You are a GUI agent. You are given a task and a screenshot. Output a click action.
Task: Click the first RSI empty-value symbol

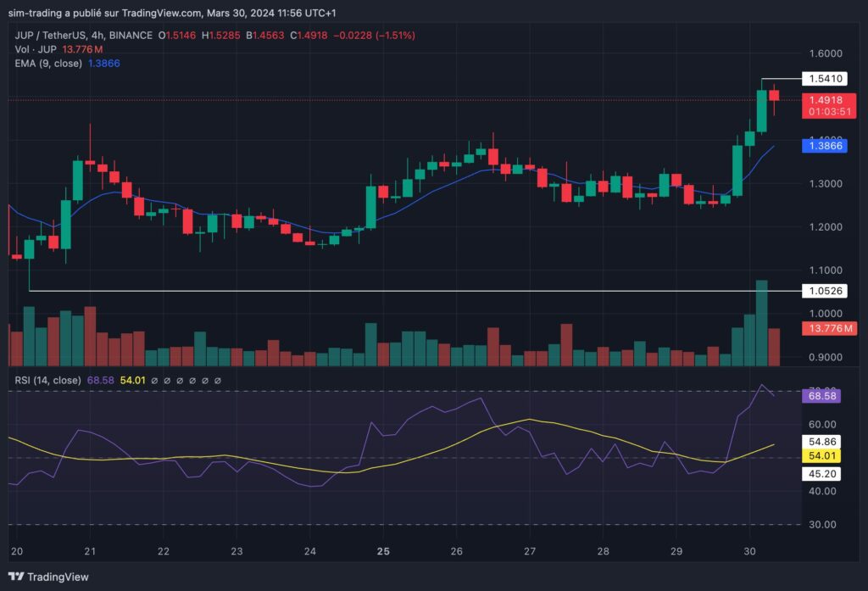click(155, 381)
